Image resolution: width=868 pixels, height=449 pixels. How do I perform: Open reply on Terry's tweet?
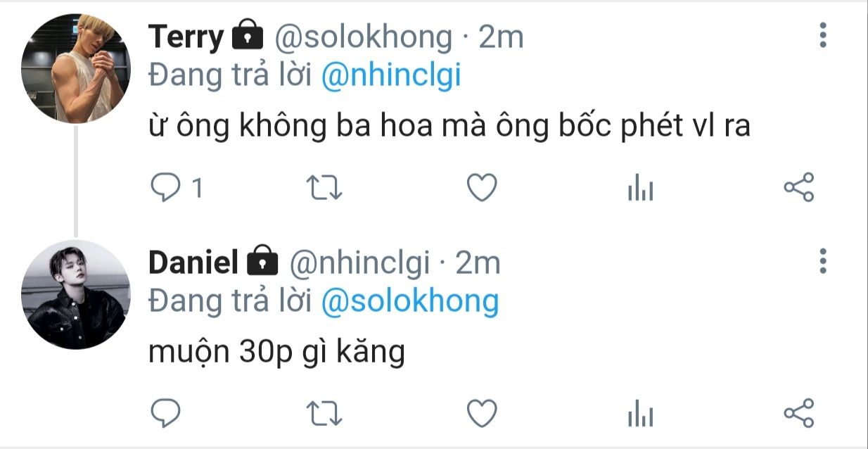point(167,189)
